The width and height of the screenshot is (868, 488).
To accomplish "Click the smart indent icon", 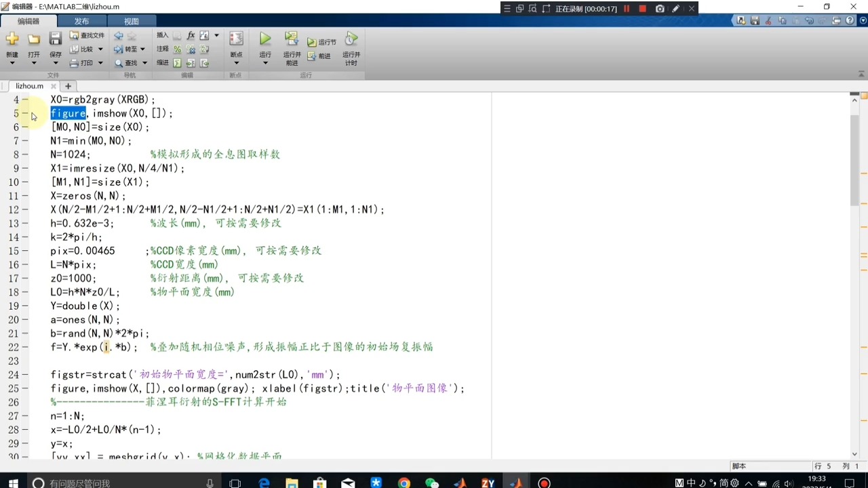I will [x=177, y=63].
